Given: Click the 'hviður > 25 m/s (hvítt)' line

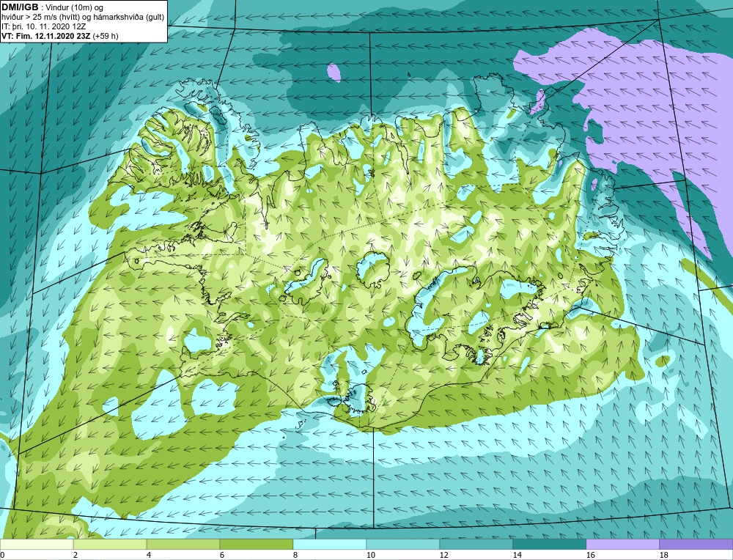Looking at the screenshot, I should 40,17.
